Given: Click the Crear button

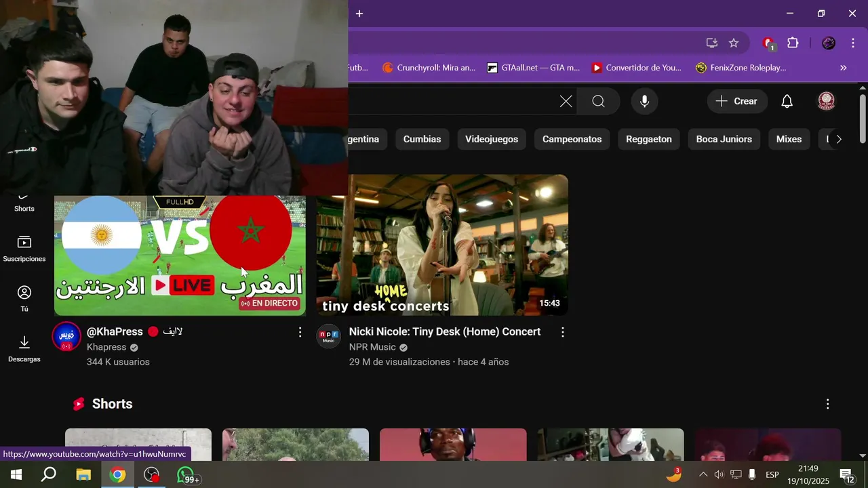Looking at the screenshot, I should 737,101.
